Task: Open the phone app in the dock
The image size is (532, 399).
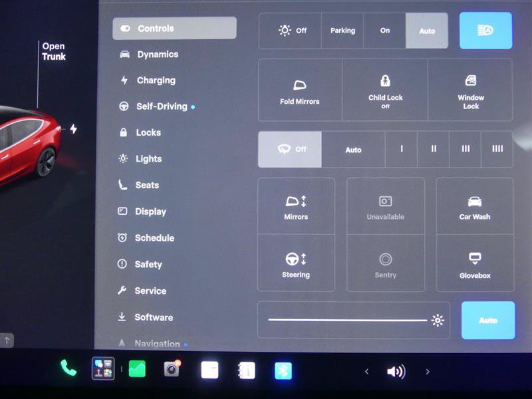Action: (68, 368)
